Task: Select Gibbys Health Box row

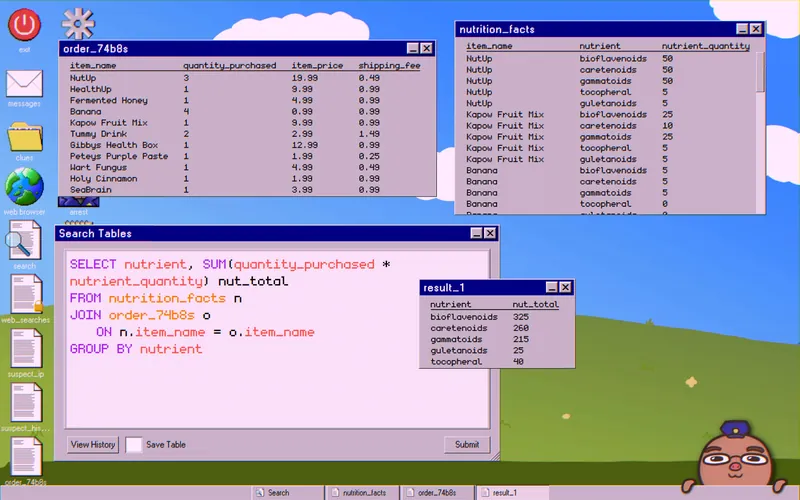Action: pyautogui.click(x=247, y=145)
